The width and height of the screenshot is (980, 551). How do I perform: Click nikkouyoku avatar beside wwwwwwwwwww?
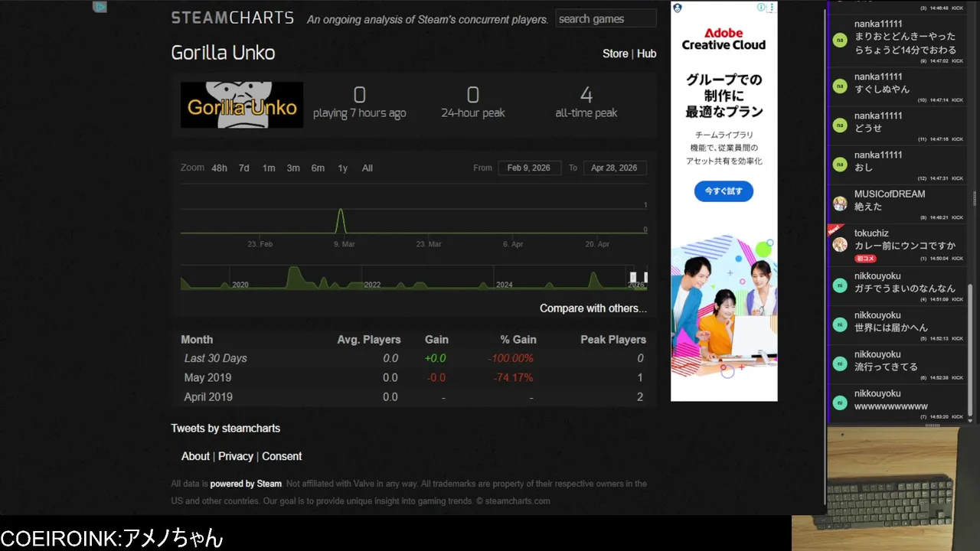pyautogui.click(x=840, y=403)
